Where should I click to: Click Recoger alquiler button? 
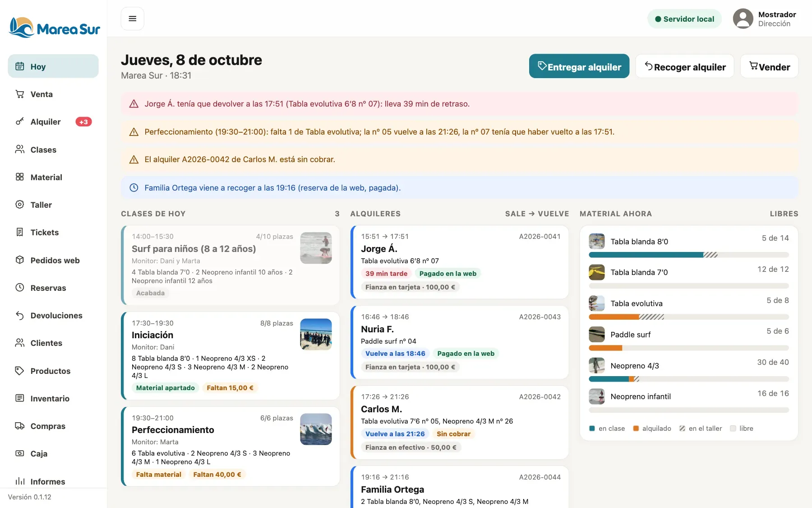(685, 66)
